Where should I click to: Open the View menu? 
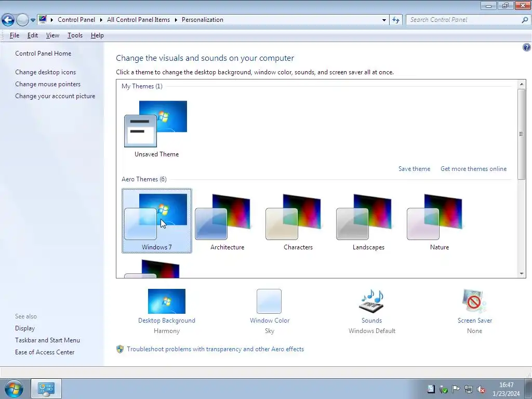click(52, 35)
